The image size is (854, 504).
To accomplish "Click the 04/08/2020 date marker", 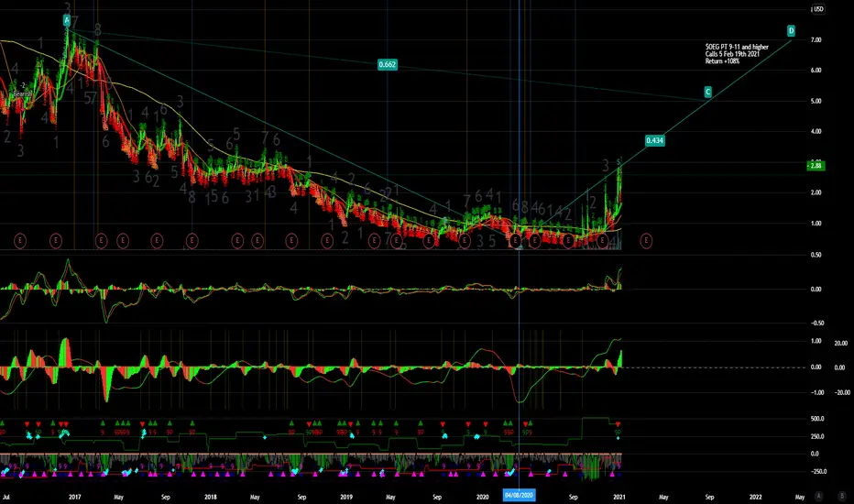I will tap(519, 495).
